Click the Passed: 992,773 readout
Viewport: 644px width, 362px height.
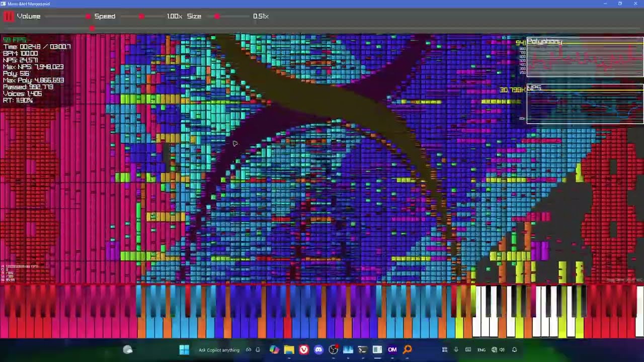pyautogui.click(x=28, y=87)
